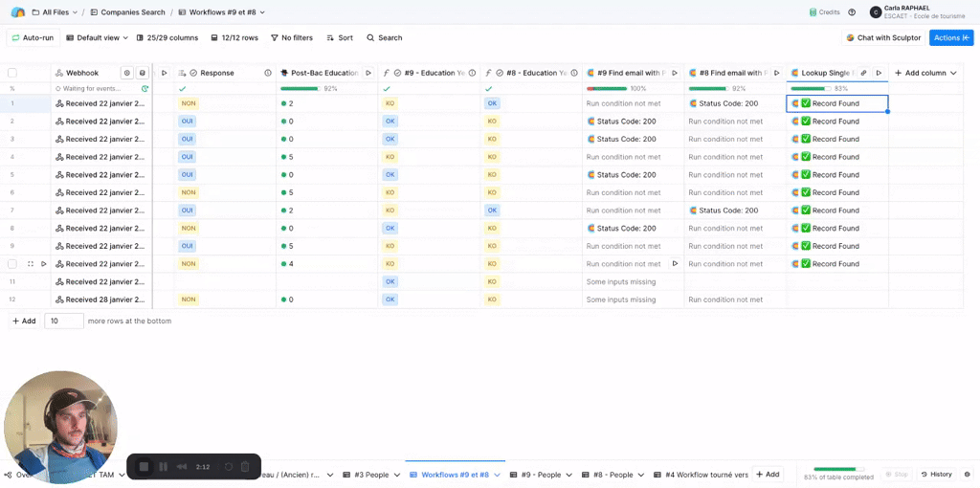Switch to the #3 People tab
The image size is (980, 488).
(x=370, y=475)
